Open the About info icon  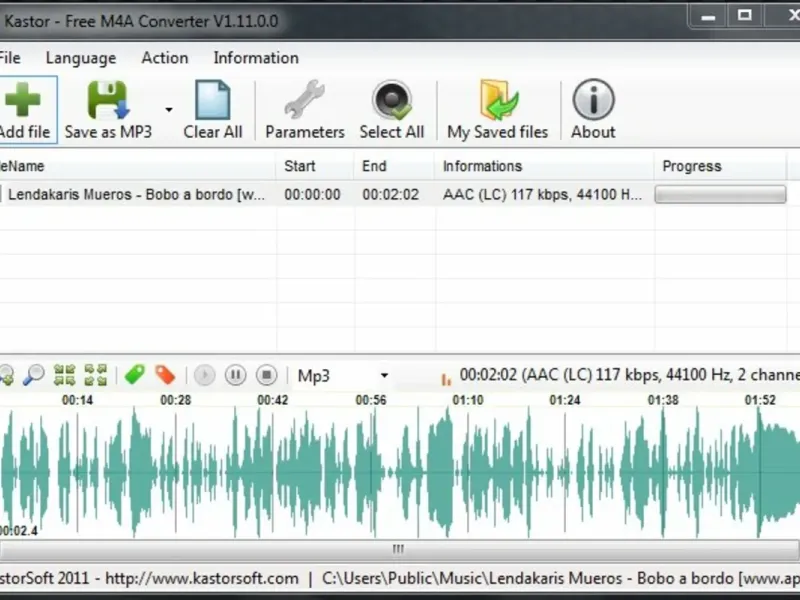[593, 100]
